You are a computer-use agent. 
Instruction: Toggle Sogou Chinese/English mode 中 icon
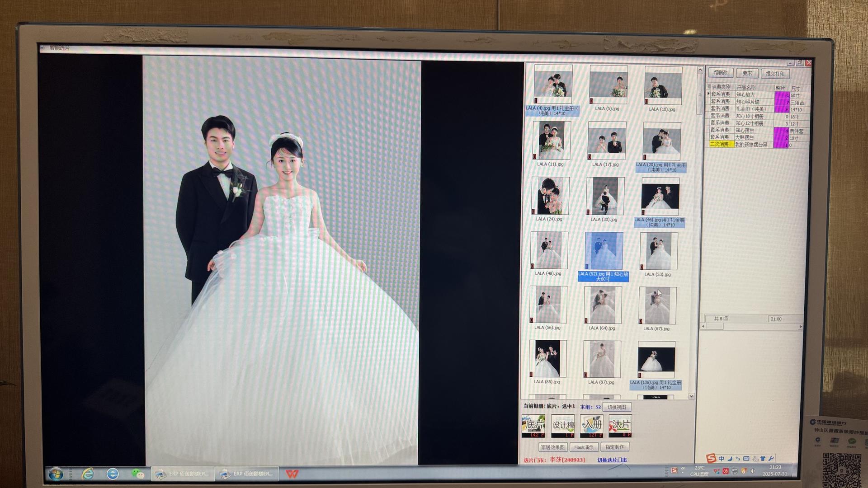pyautogui.click(x=722, y=458)
